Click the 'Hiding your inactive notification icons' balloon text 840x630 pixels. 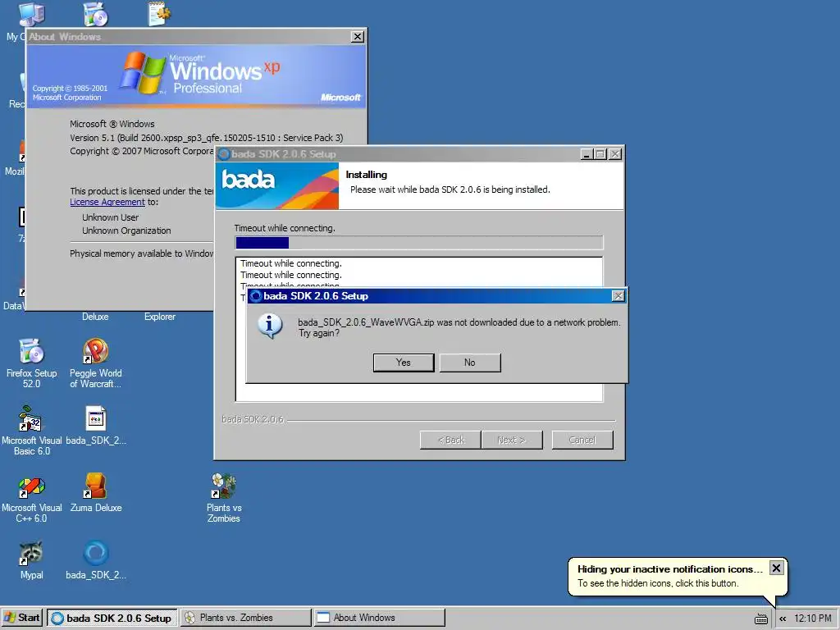(669, 569)
